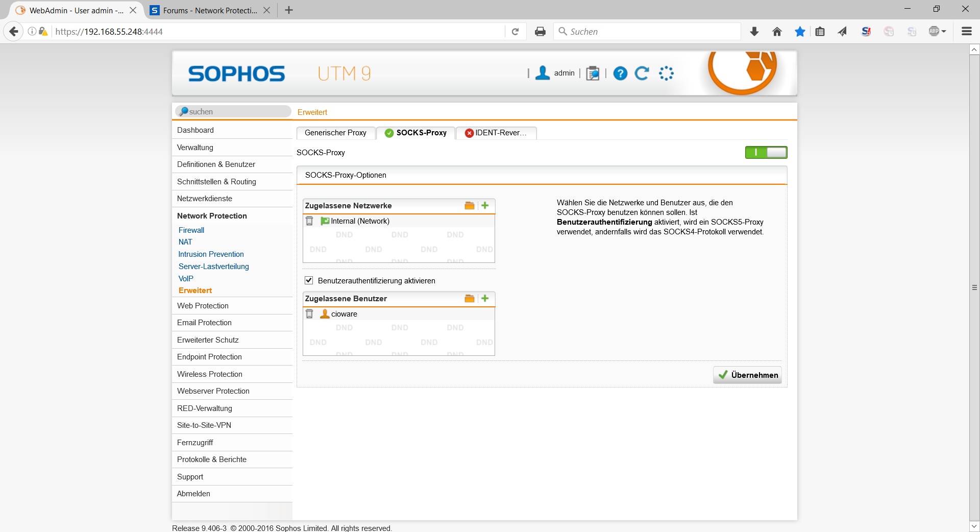This screenshot has height=532, width=980.
Task: Select the SOCKS-Proxy tab
Action: coord(416,133)
